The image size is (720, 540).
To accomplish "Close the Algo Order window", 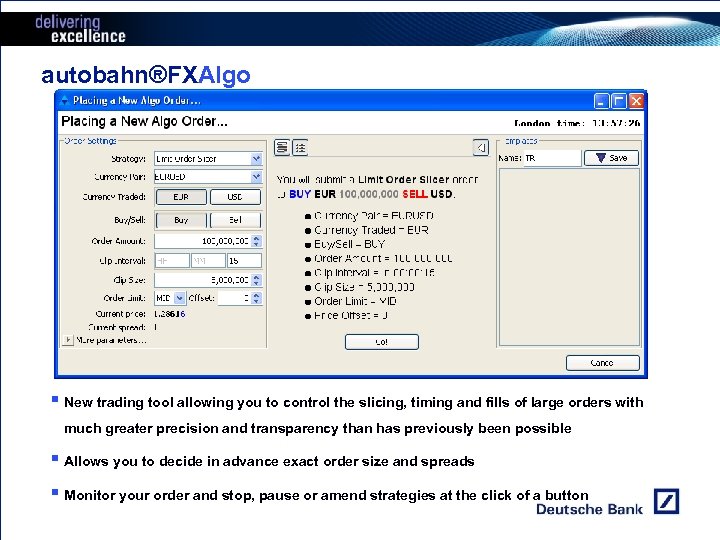I will 636,101.
